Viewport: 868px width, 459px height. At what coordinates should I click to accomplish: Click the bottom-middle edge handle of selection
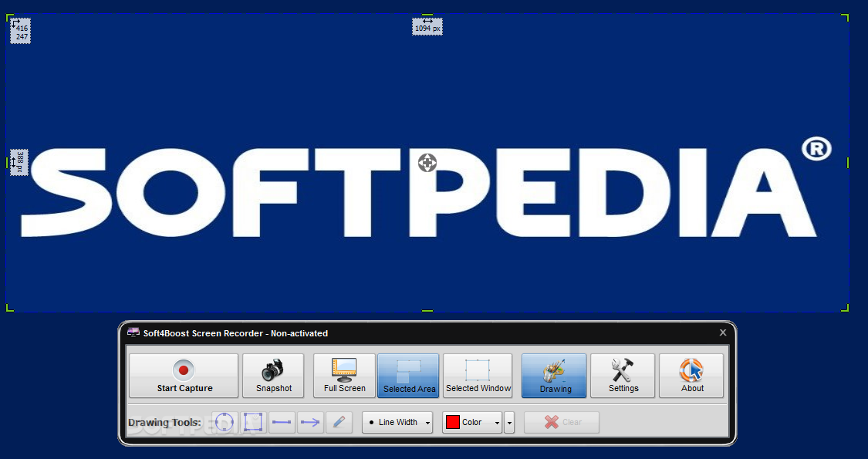(x=427, y=311)
